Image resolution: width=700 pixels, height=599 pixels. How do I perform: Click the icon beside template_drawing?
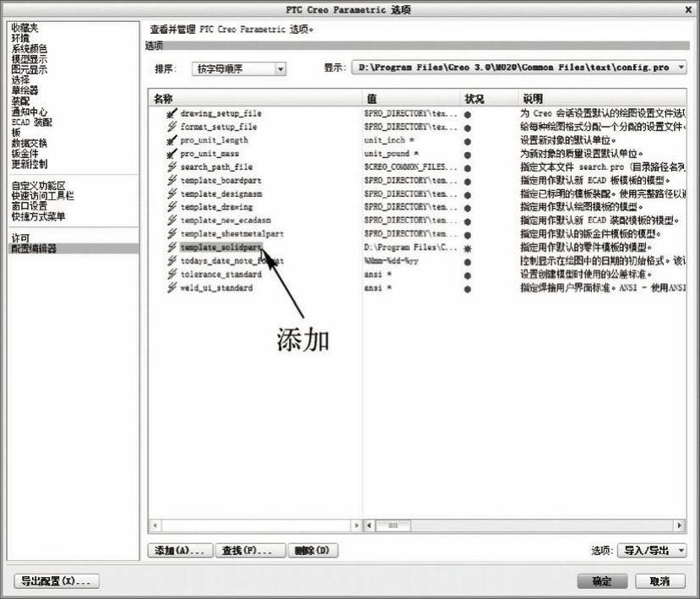pyautogui.click(x=171, y=207)
